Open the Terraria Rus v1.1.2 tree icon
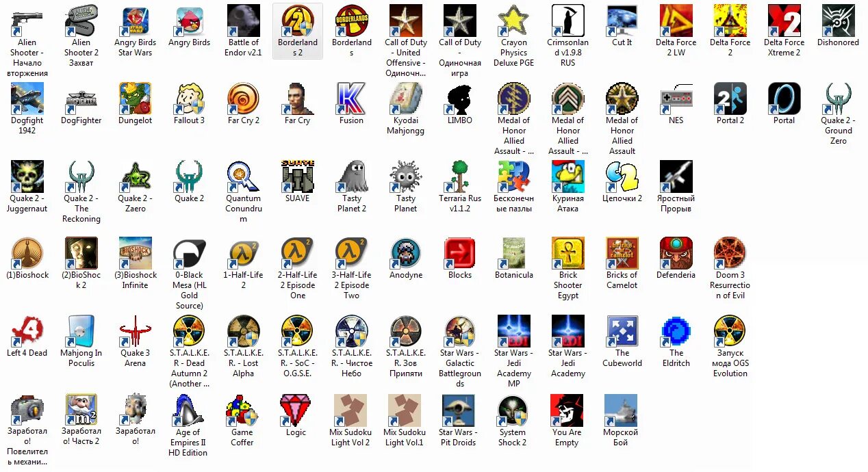 (x=460, y=176)
